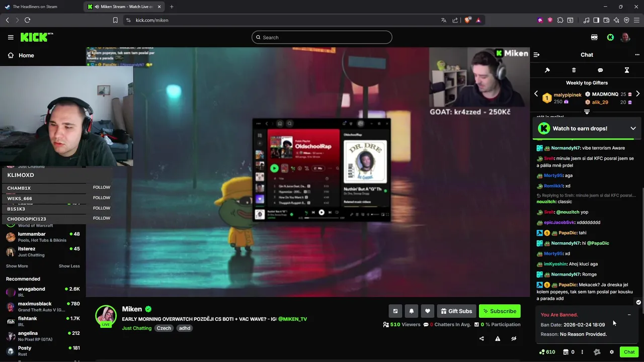Toggle the browser sidebar panel icon

pos(596,20)
